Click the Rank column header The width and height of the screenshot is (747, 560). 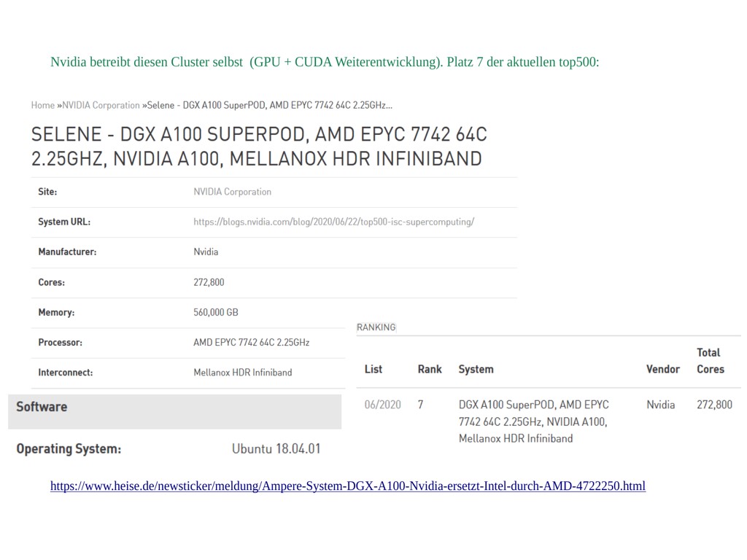click(x=429, y=369)
